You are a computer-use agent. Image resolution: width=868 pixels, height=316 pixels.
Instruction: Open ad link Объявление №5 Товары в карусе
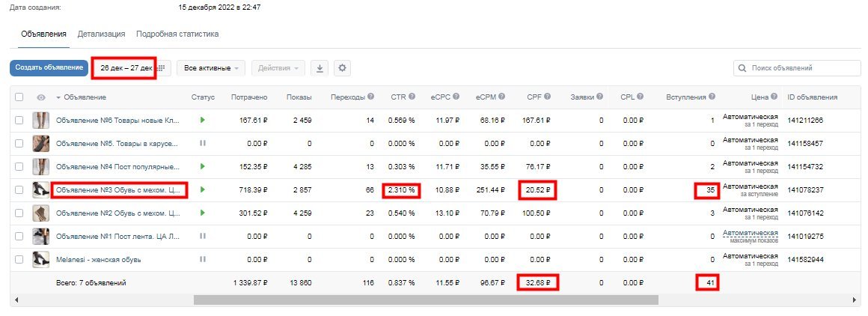click(x=117, y=144)
